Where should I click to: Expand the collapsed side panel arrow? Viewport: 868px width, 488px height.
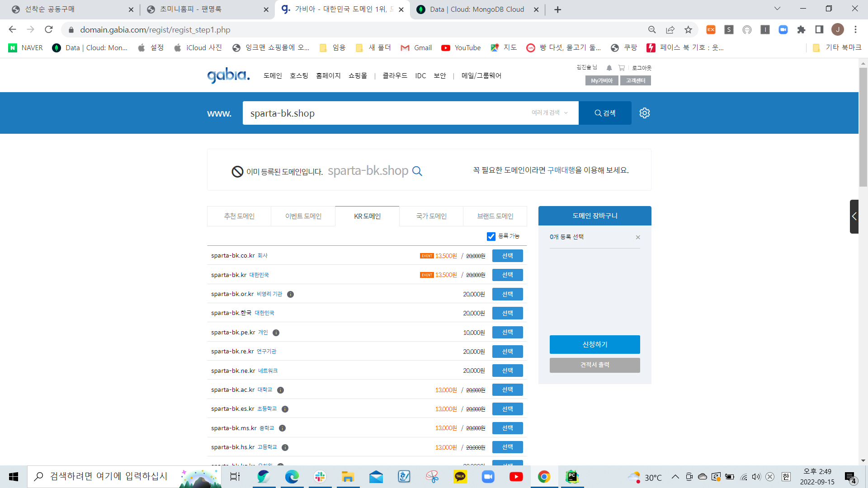(x=854, y=216)
